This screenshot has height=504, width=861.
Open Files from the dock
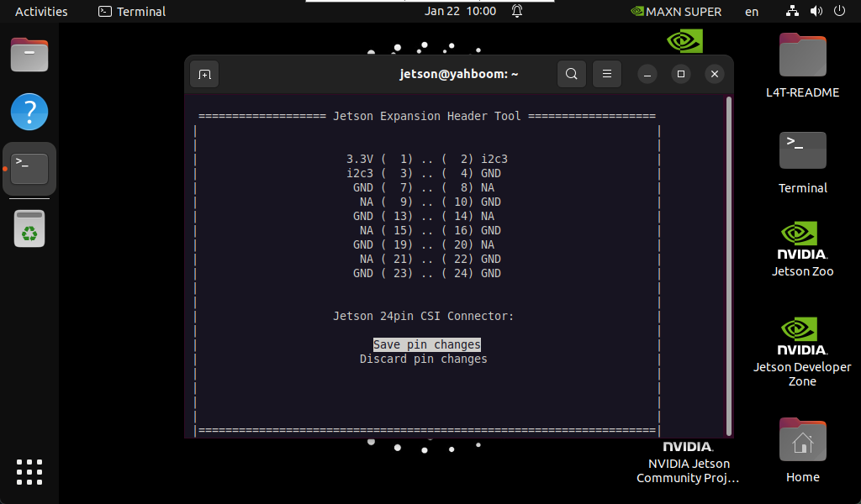(x=29, y=55)
